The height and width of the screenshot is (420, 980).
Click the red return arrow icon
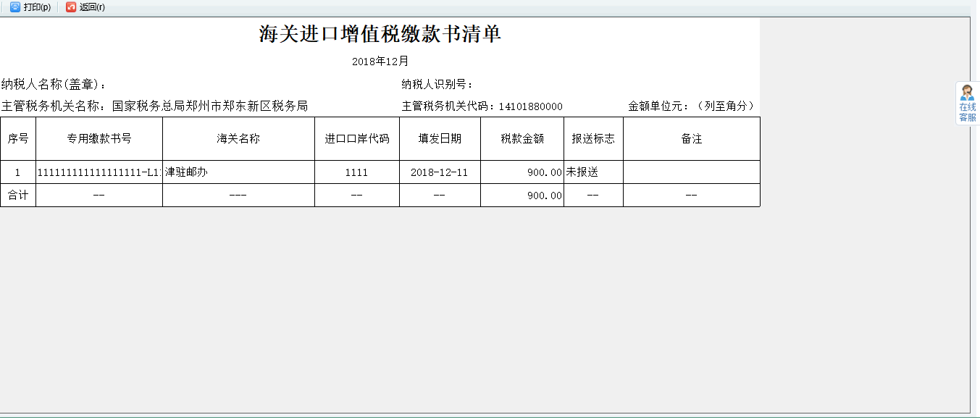[x=70, y=8]
